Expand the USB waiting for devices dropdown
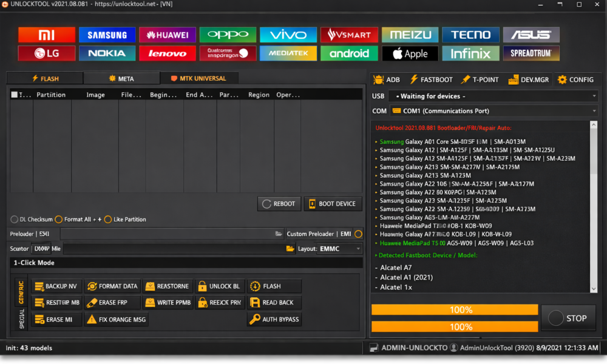The width and height of the screenshot is (607, 364). 493,96
